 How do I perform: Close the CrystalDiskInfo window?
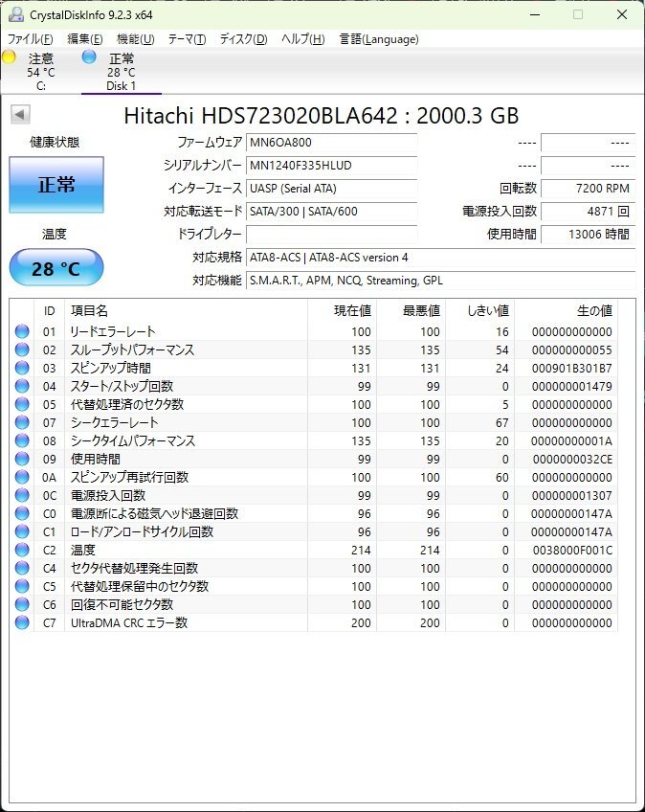[622, 14]
